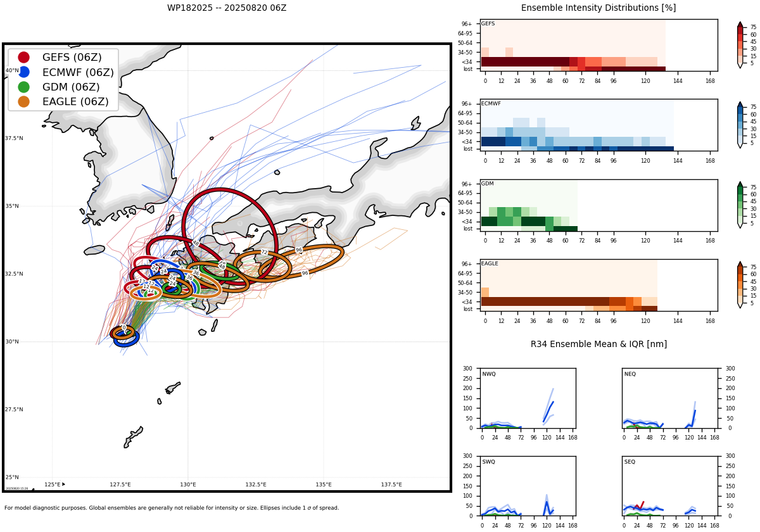Image resolution: width=760 pixels, height=532 pixels.
Task: Click 'Ensemble Intensity Distributions [%]' heading
Action: click(x=598, y=8)
